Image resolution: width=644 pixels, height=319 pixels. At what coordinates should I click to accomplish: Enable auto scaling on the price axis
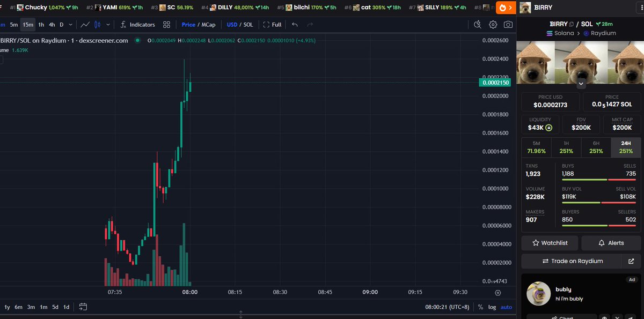pyautogui.click(x=506, y=307)
